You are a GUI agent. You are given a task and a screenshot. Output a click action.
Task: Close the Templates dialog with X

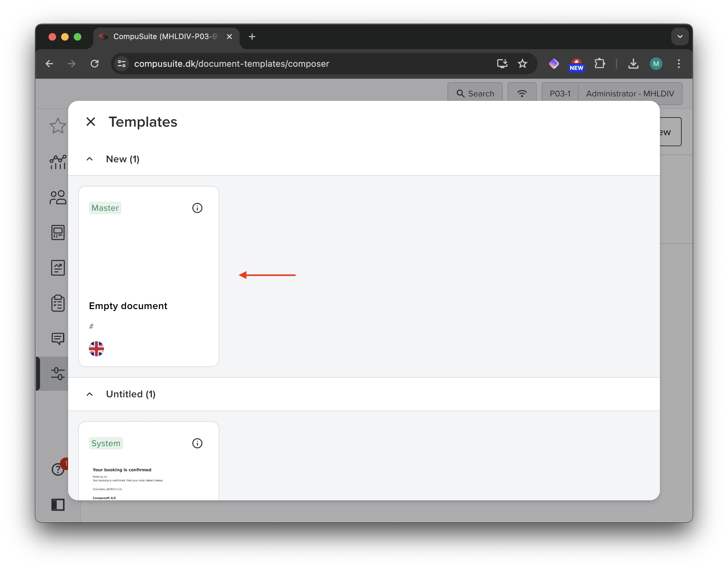(91, 122)
